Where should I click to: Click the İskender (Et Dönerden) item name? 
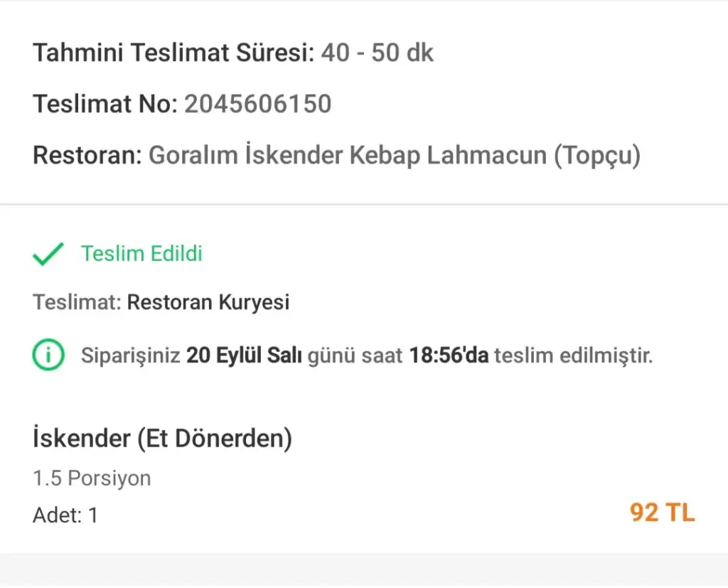click(162, 438)
